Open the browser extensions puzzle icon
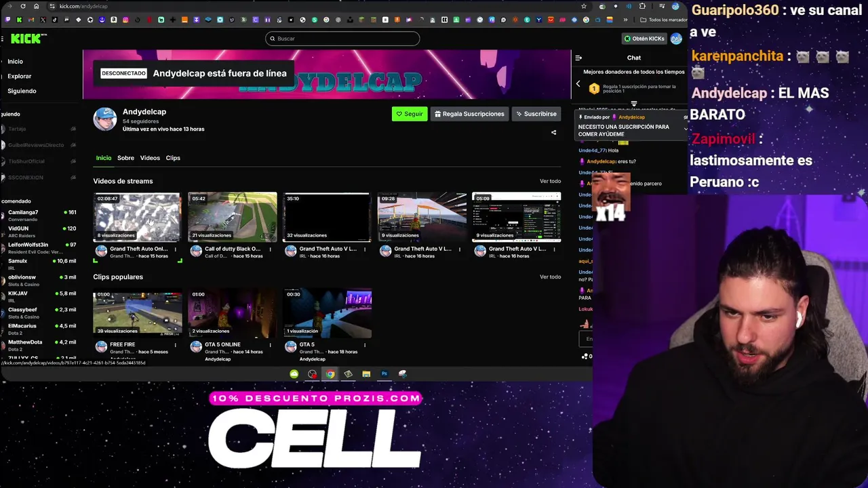This screenshot has height=488, width=868. tap(642, 6)
